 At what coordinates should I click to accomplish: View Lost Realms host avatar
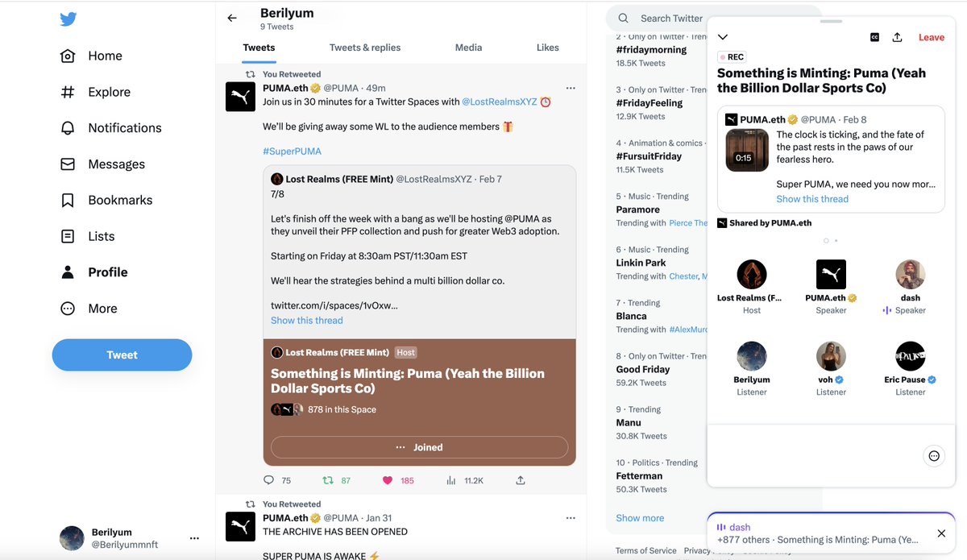click(752, 275)
